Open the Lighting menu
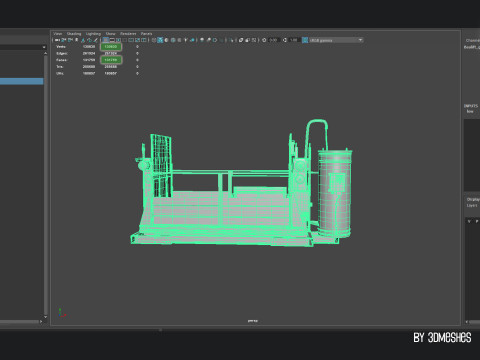The height and width of the screenshot is (360, 480). click(93, 34)
